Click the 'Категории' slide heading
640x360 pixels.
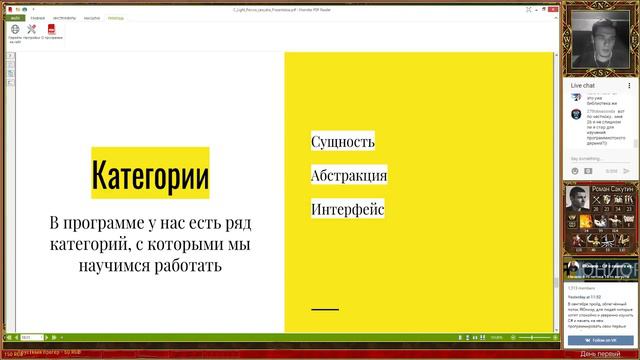click(x=150, y=173)
